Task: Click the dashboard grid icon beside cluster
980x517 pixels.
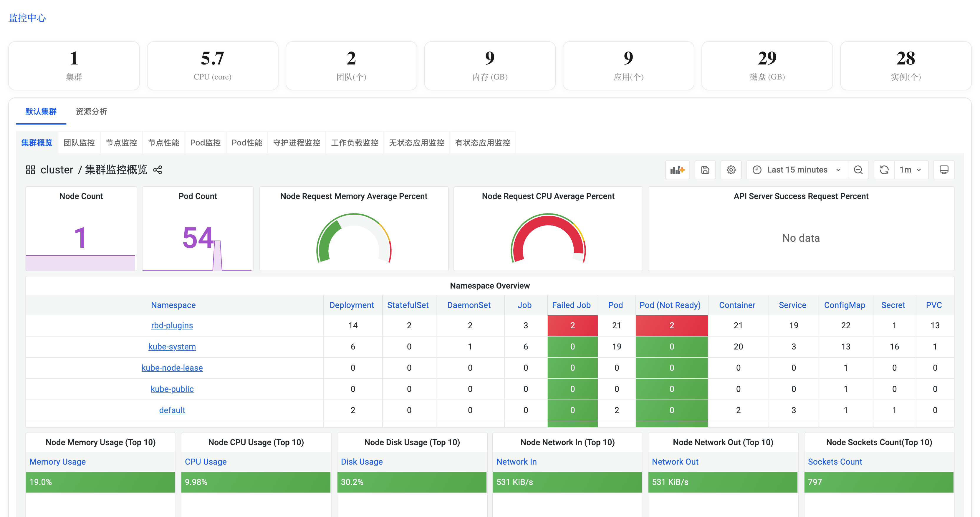Action: pyautogui.click(x=30, y=170)
